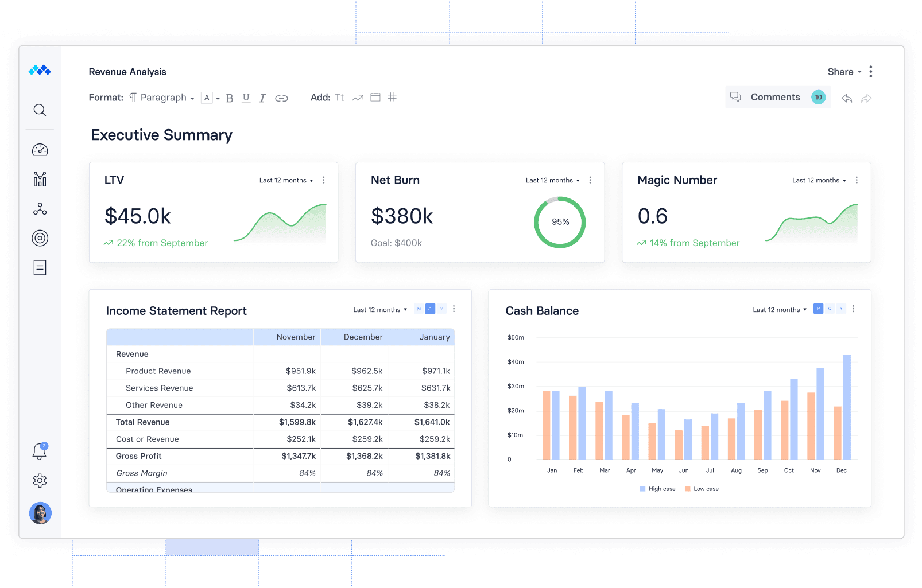922x588 pixels.
Task: Click the data connections icon in the sidebar
Action: click(x=40, y=208)
